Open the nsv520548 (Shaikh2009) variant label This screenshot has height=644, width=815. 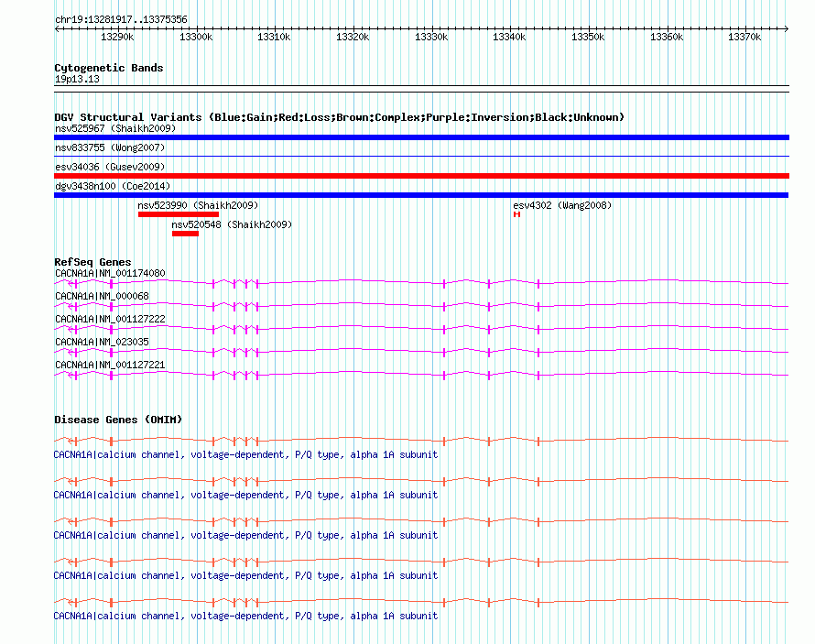[x=232, y=224]
